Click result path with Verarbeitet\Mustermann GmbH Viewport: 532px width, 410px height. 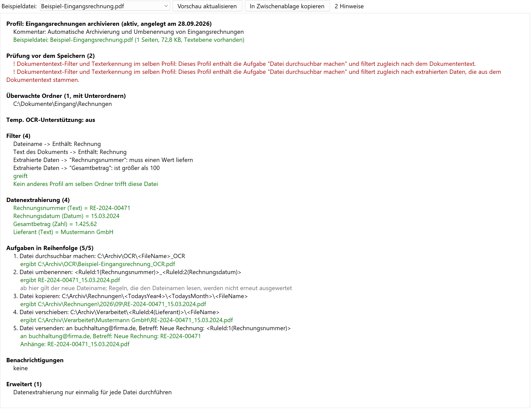pos(126,320)
